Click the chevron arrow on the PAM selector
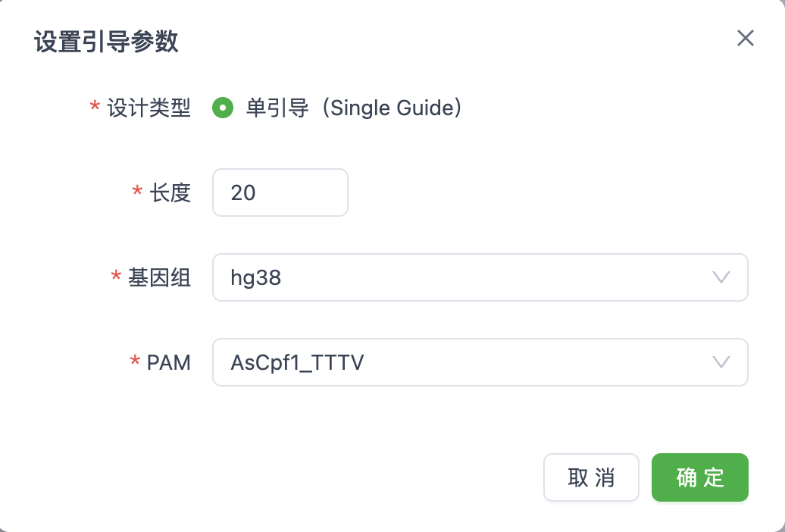The image size is (785, 532). [721, 362]
